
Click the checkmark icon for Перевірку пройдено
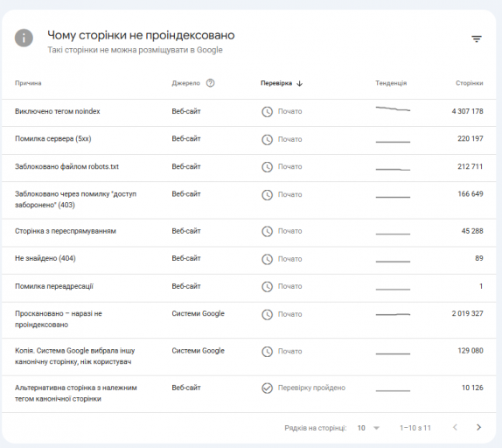tap(267, 388)
